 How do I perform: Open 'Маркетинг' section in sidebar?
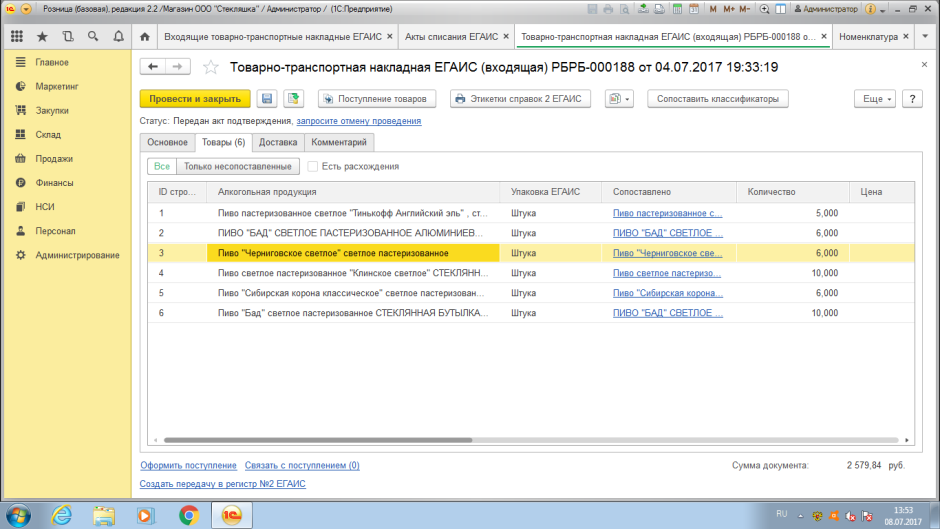pos(56,86)
